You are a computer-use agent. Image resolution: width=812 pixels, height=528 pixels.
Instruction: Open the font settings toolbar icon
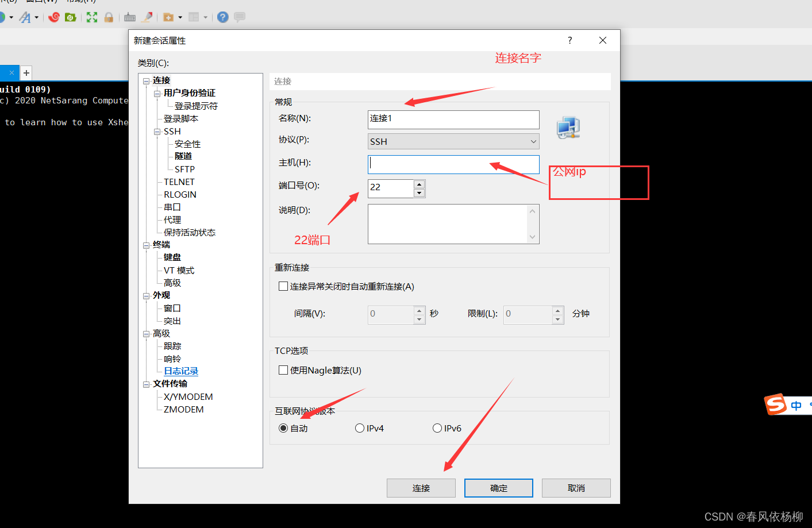point(25,17)
